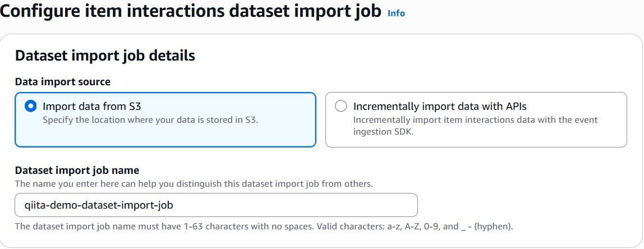Place cursor in 'qiita-demo-dataset-import-job' text
Viewport: 644px width, 249px height.
coord(99,205)
